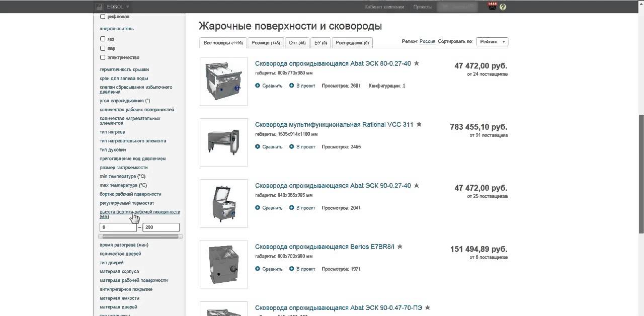Screen dimensions: 644x316
Task: Expand герметичность крышки filter
Action: [124, 69]
